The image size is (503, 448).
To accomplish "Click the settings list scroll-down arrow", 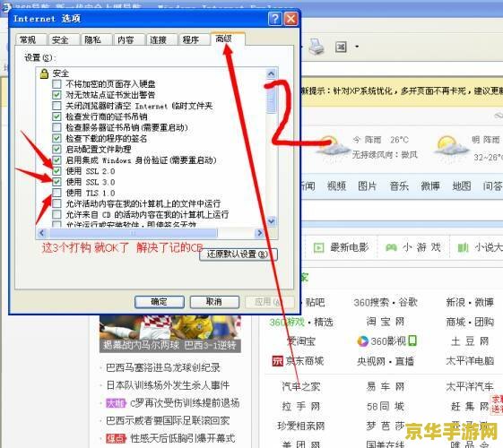I will click(x=272, y=221).
